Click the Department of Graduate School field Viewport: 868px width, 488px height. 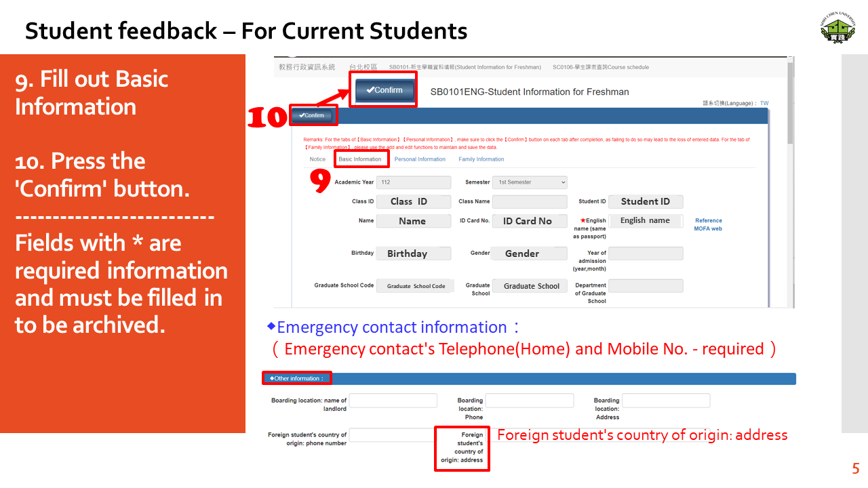(646, 286)
